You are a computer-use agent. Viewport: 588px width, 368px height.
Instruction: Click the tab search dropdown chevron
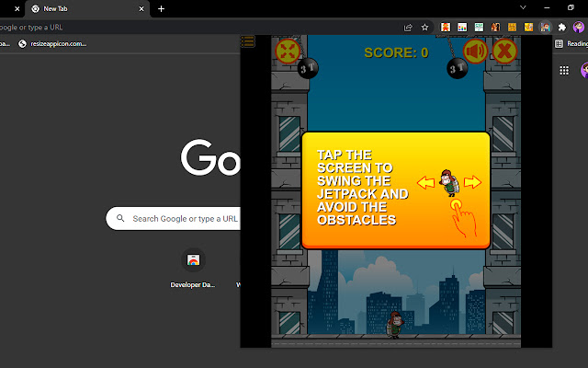tap(522, 8)
